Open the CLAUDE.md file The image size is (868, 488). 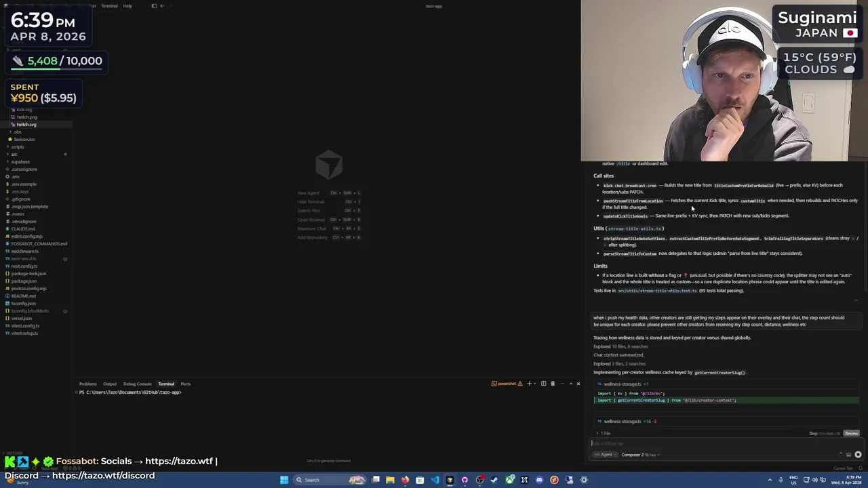tap(23, 229)
